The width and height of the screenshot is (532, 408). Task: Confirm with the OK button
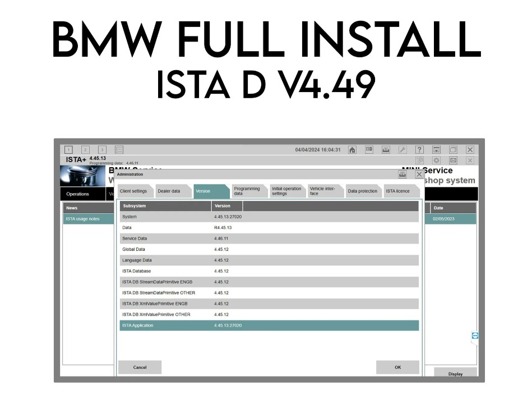(x=397, y=368)
